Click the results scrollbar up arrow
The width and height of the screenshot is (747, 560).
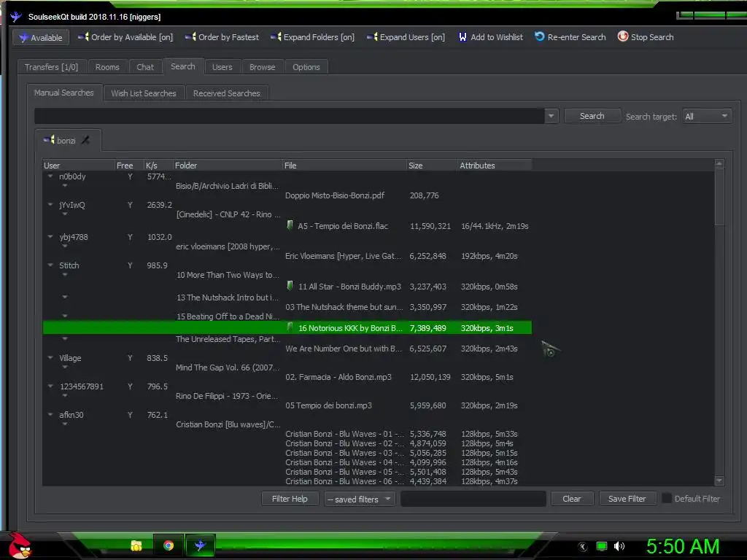(x=719, y=164)
